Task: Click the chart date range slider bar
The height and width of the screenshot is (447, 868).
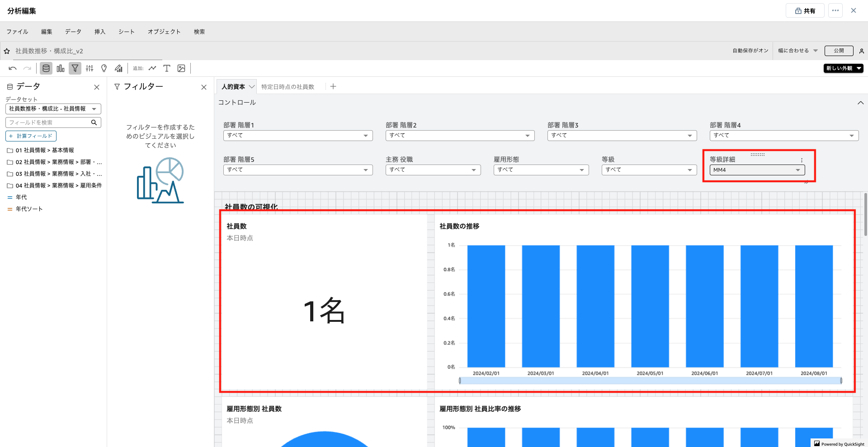Action: 650,381
